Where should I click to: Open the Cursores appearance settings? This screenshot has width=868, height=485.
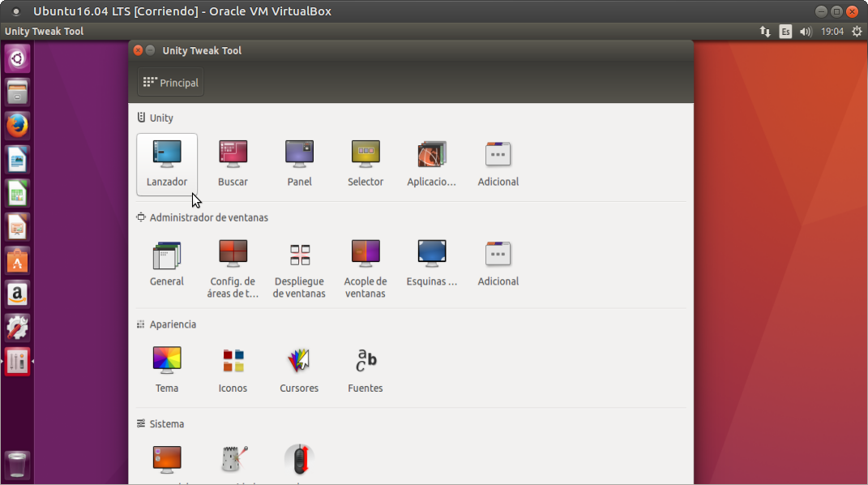pos(300,371)
